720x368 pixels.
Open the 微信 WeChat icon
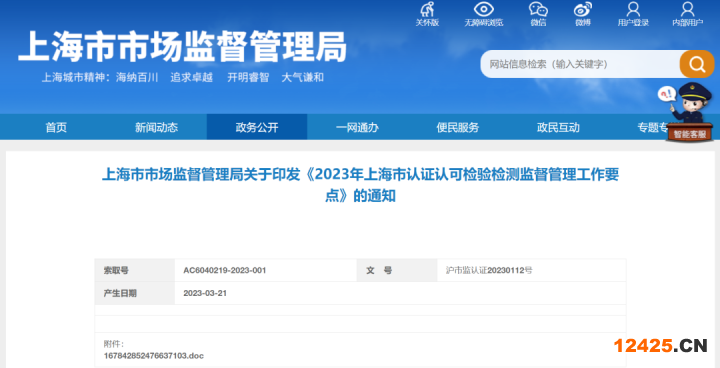coord(538,9)
